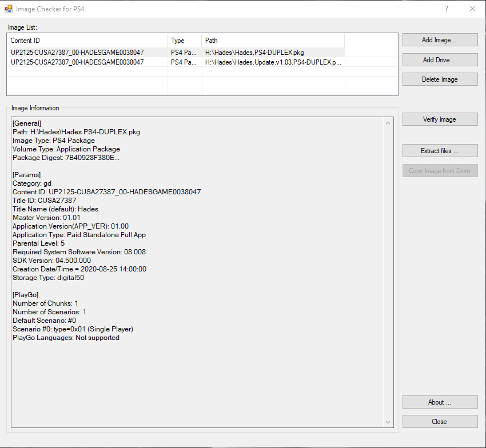Click the help question mark in title bar

pyautogui.click(x=447, y=9)
